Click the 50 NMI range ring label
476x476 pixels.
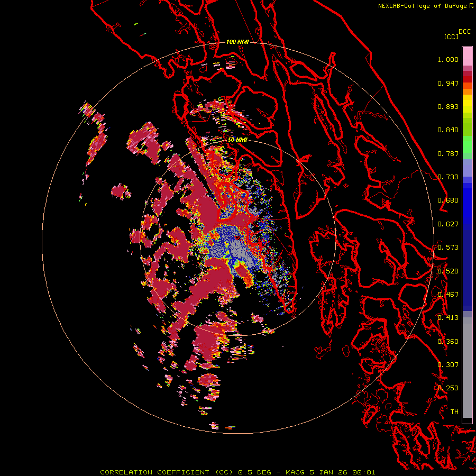tap(237, 140)
